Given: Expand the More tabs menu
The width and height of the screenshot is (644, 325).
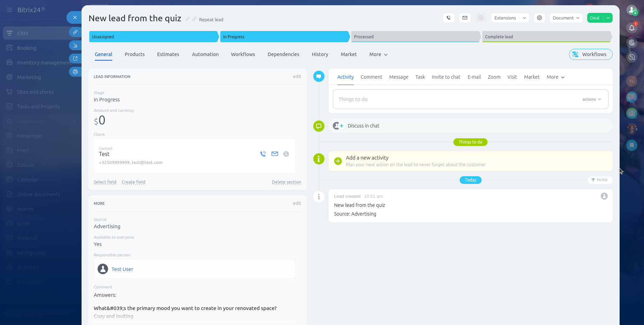Looking at the screenshot, I should (378, 54).
